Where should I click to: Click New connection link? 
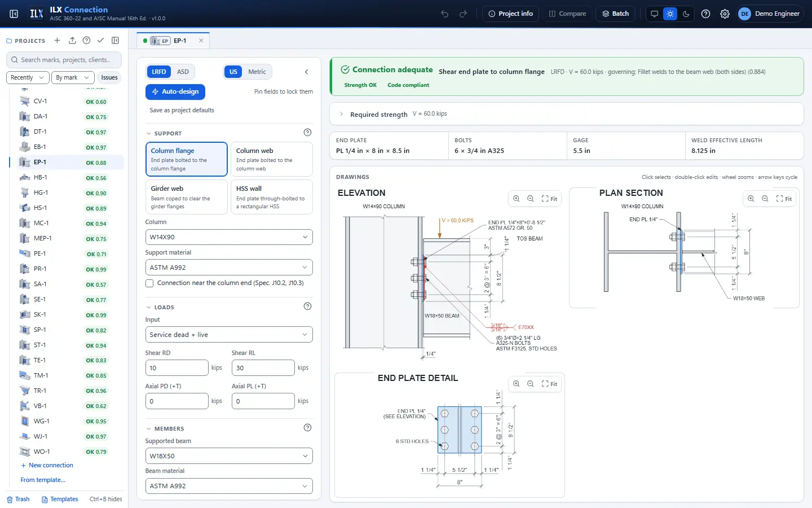[47, 465]
